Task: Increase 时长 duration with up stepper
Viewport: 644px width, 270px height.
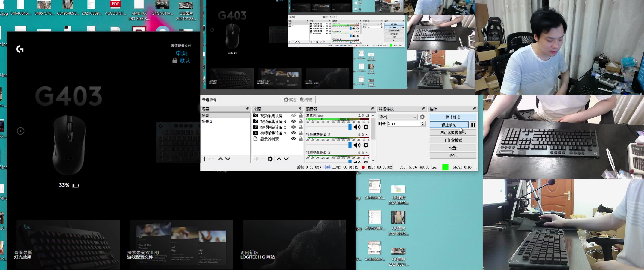Action: [x=423, y=122]
